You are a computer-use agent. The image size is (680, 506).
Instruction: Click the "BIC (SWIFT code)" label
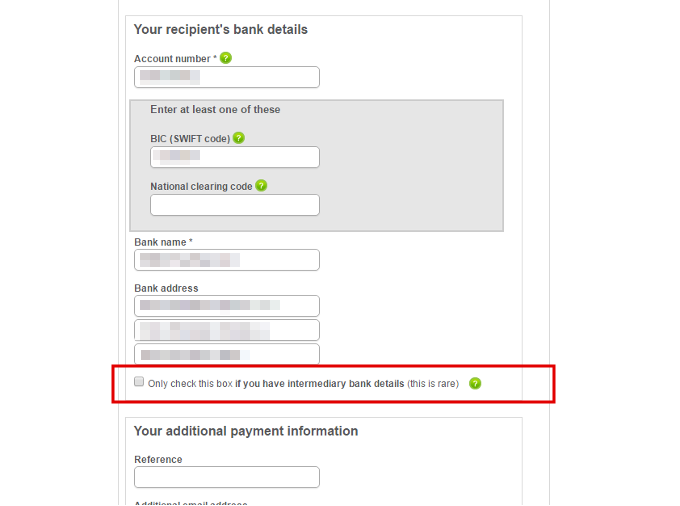click(190, 139)
